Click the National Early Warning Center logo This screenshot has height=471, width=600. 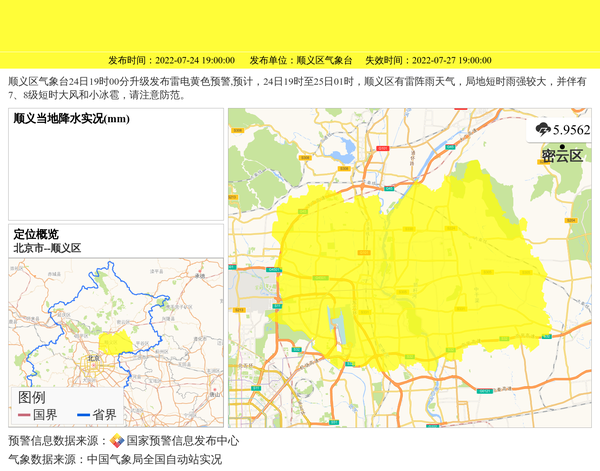[117, 441]
